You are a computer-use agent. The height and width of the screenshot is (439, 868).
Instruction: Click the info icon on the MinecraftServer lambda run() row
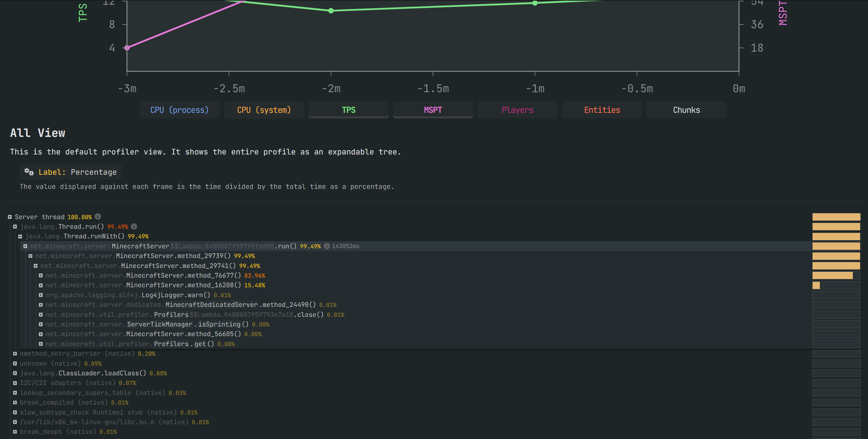click(326, 246)
